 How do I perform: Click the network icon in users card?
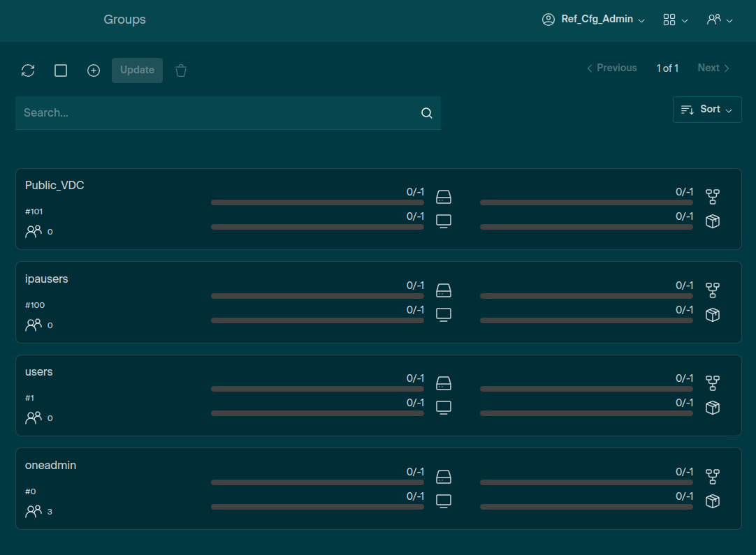[x=713, y=383]
